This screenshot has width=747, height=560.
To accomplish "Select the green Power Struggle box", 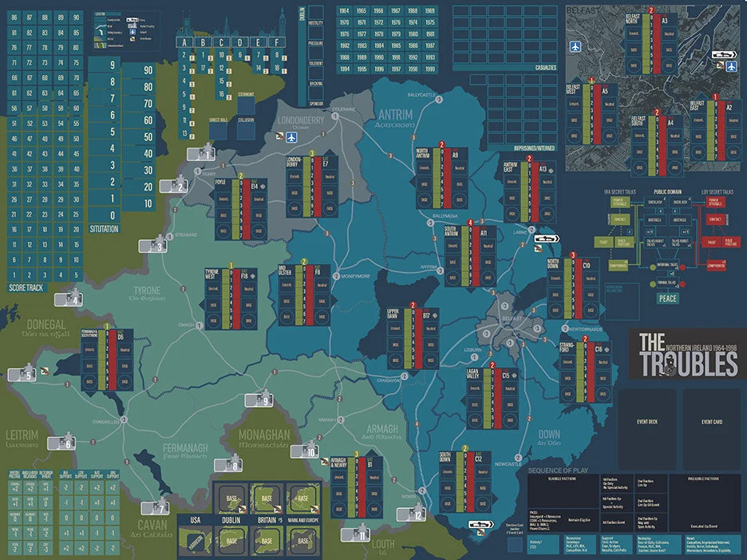I will (620, 203).
